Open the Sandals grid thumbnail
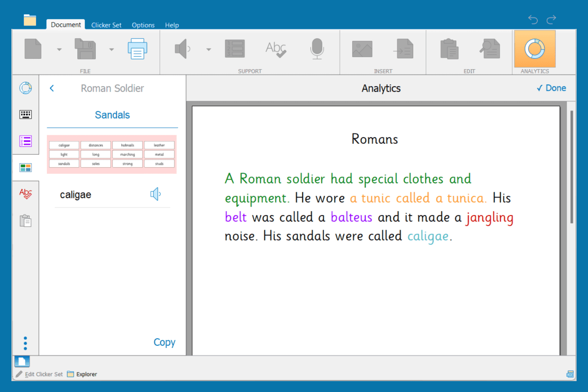Image resolution: width=588 pixels, height=392 pixels. (112, 154)
